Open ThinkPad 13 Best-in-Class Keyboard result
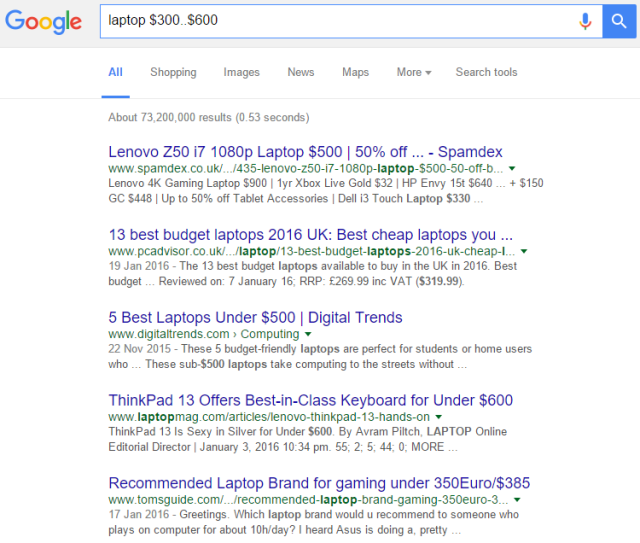This screenshot has height=543, width=640. (310, 400)
